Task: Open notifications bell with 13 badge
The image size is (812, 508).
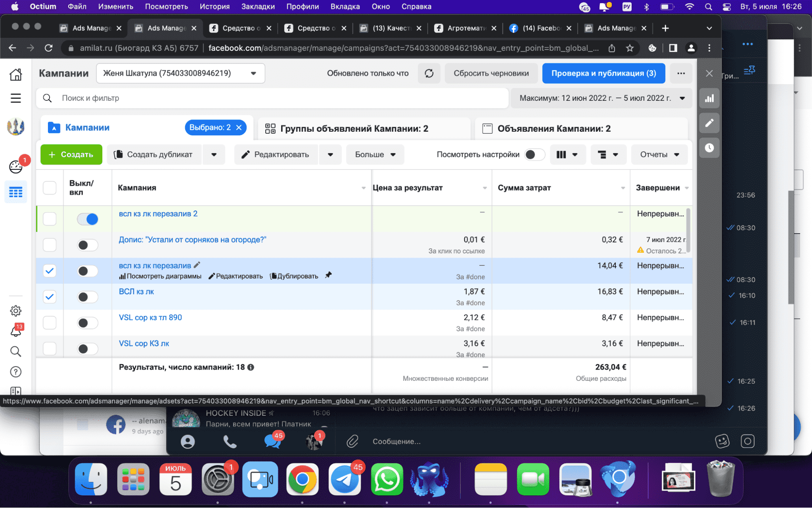Action: click(x=16, y=331)
